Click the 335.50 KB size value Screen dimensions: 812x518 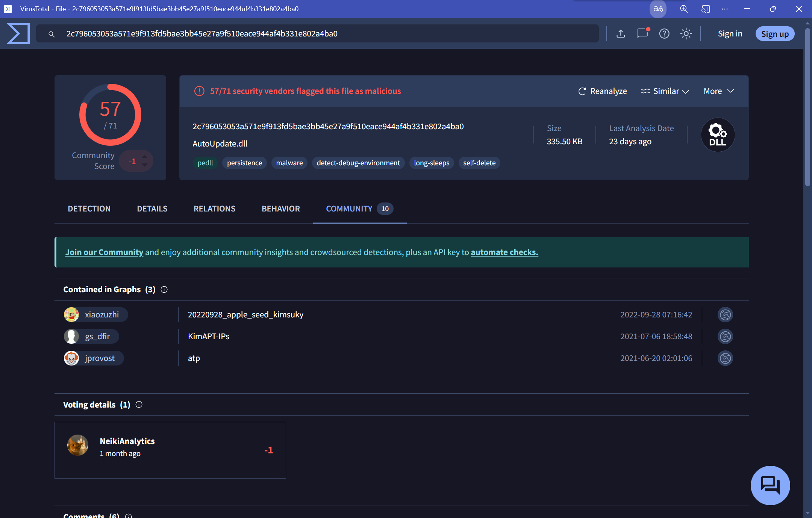564,142
